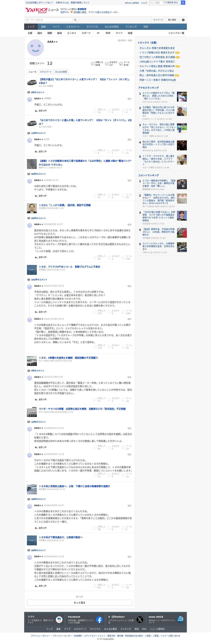Open 購入履歴
The image size is (211, 644).
coord(172,20)
